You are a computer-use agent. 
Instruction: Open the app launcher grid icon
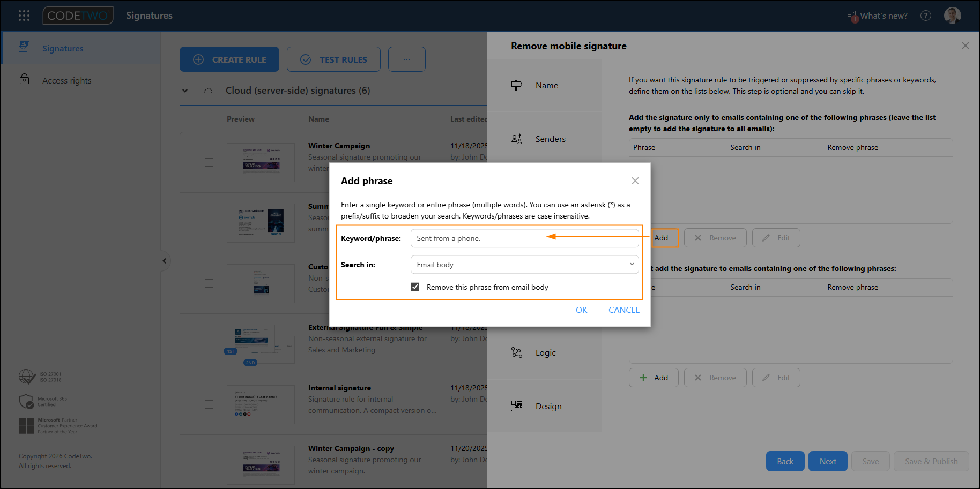tap(24, 16)
